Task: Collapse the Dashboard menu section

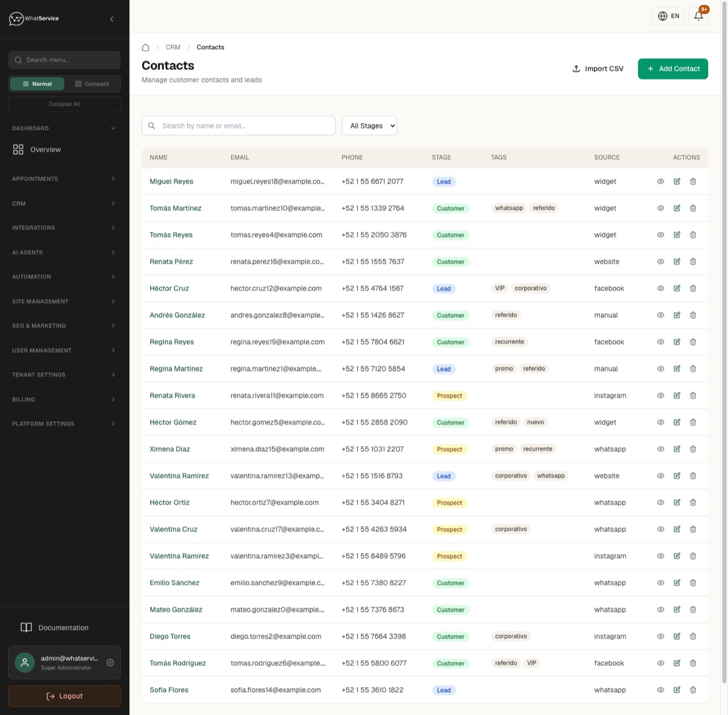Action: (64, 128)
